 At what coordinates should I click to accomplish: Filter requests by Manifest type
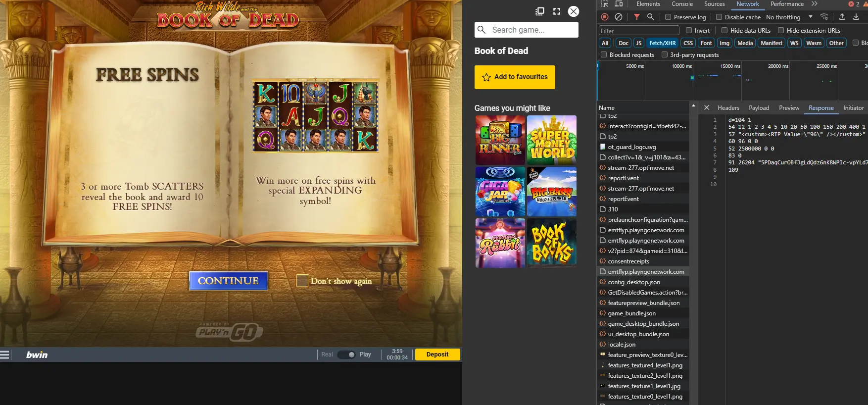772,43
